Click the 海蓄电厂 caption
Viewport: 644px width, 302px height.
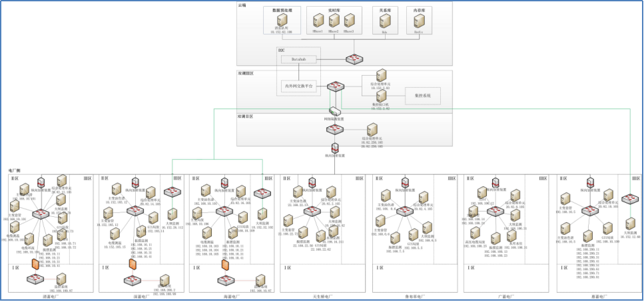pos(231,296)
